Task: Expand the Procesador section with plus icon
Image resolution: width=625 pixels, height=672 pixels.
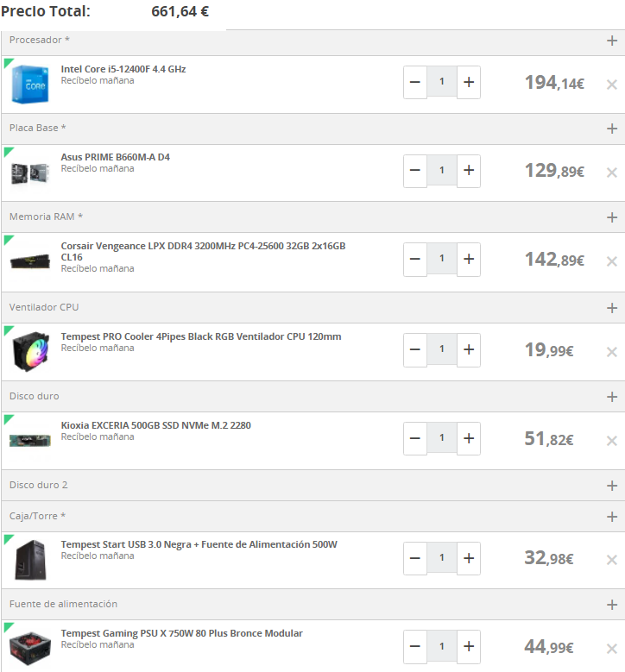Action: coord(612,41)
